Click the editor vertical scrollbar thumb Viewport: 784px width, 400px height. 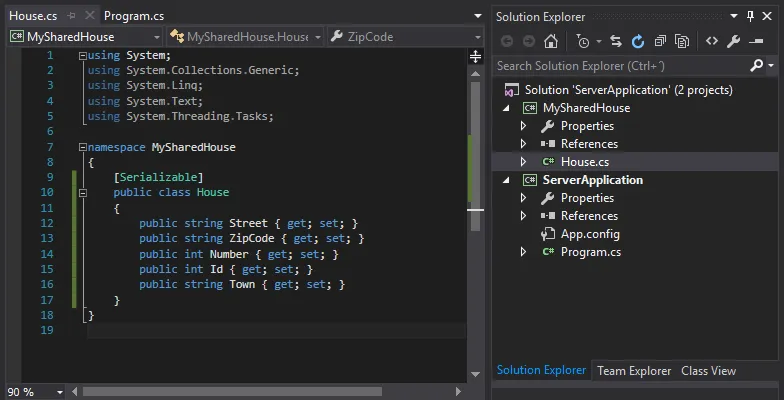point(475,156)
